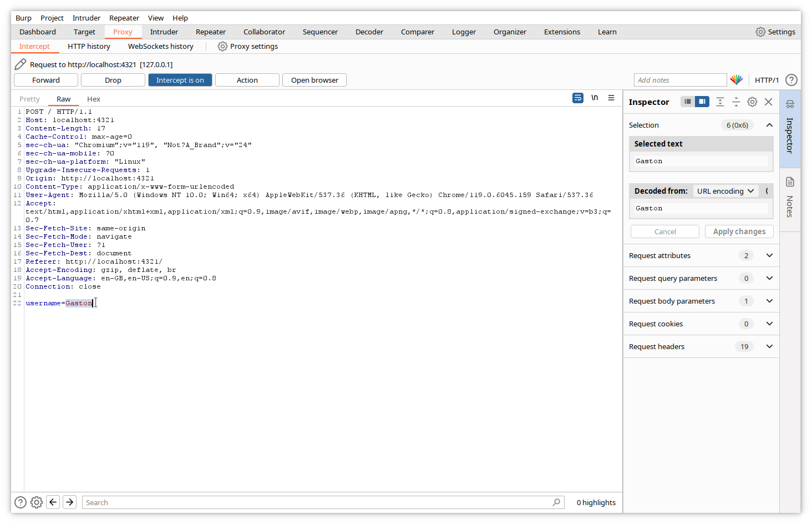
Task: Click the message wrap icon in editor toolbar
Action: (577, 98)
